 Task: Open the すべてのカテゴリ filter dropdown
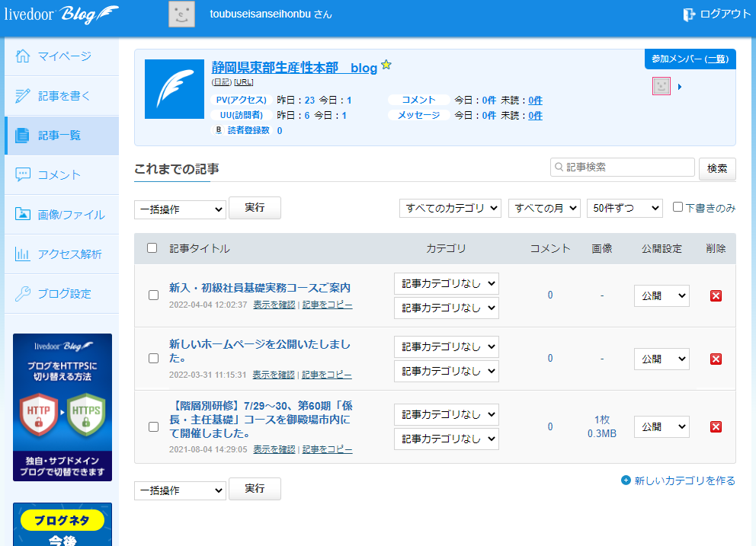[450, 208]
